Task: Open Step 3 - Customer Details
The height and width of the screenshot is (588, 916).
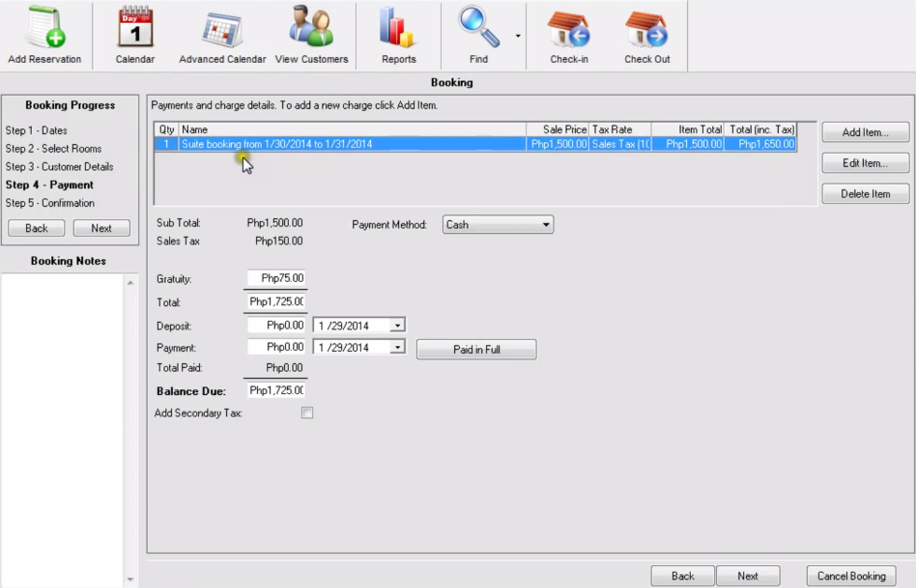Action: 59,166
